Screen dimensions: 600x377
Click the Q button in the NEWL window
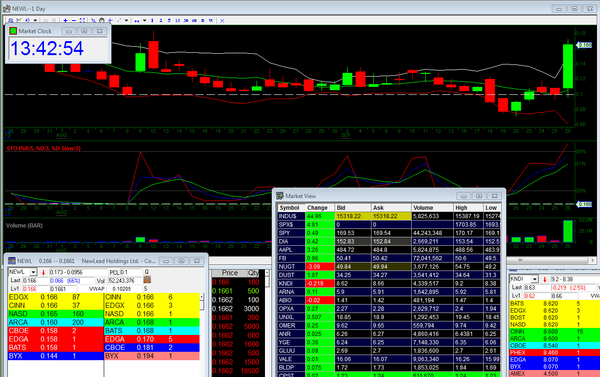[147, 272]
